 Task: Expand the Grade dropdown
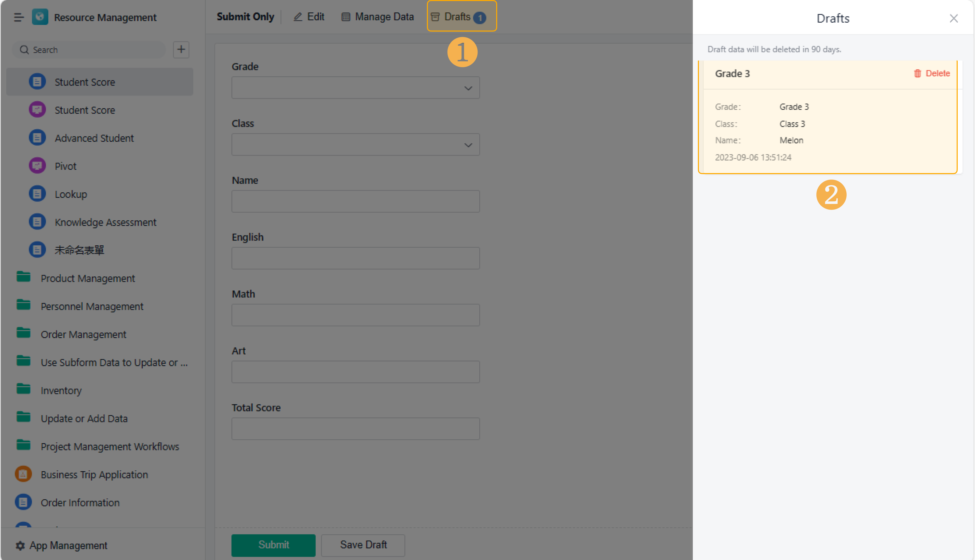[468, 88]
